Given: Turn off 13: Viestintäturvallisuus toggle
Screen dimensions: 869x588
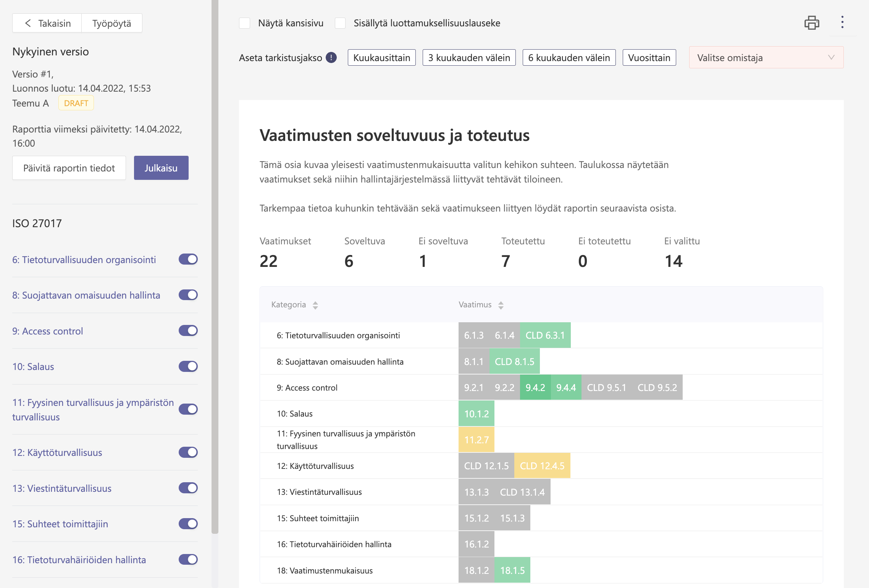Looking at the screenshot, I should point(188,488).
